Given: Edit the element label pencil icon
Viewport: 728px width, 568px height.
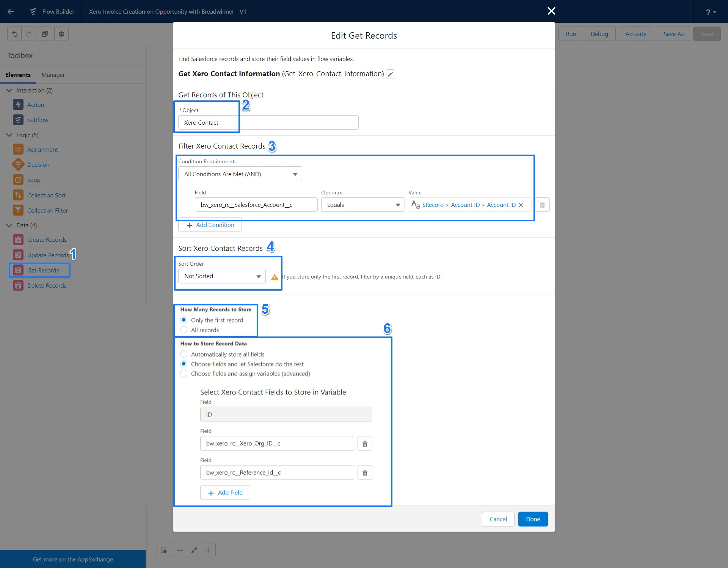Looking at the screenshot, I should [391, 74].
